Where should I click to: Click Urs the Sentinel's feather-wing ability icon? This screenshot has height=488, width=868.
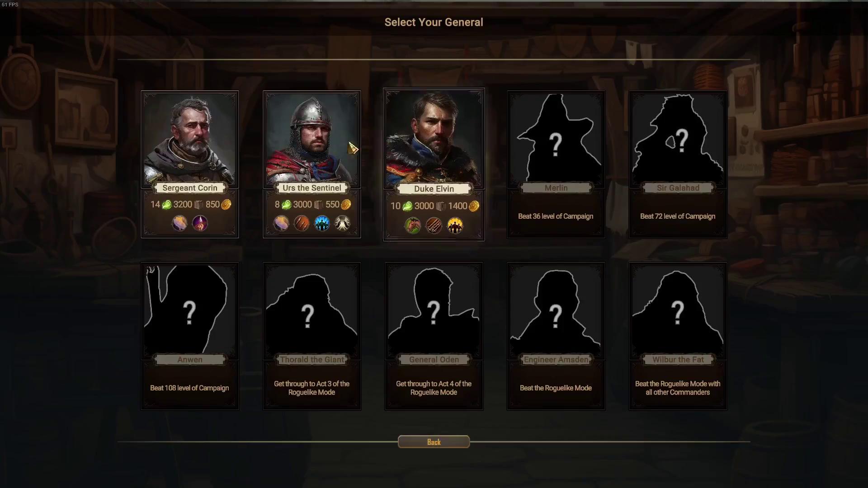coord(281,223)
